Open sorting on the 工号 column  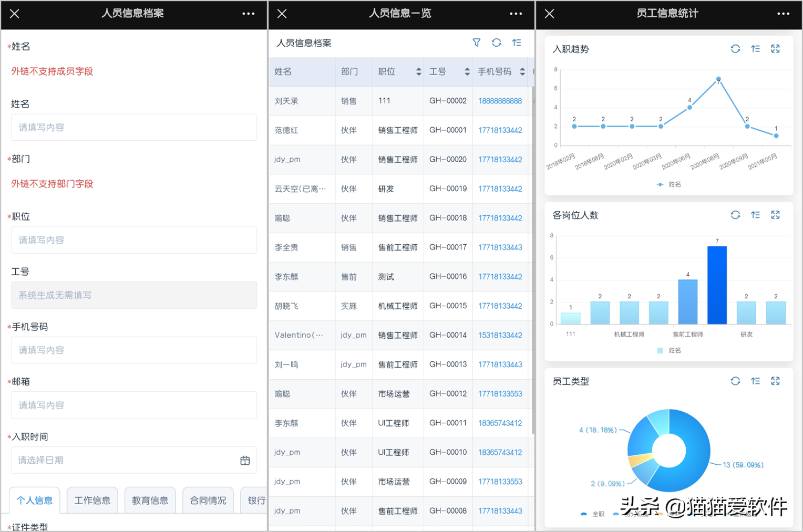[466, 71]
